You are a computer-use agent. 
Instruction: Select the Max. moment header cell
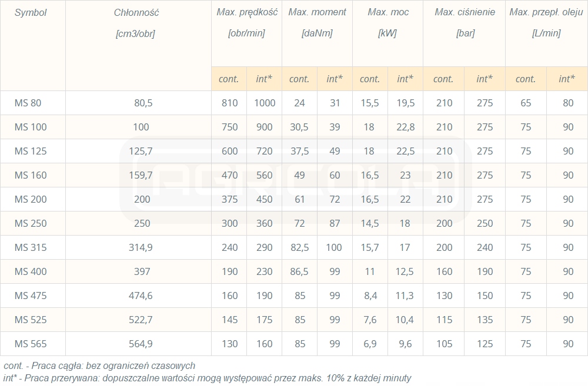click(317, 12)
